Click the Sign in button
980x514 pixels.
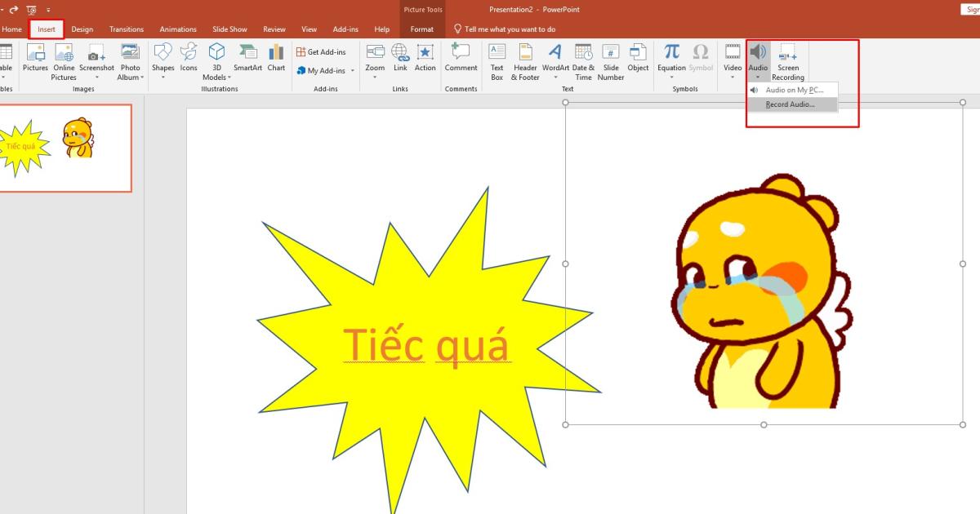click(x=969, y=9)
